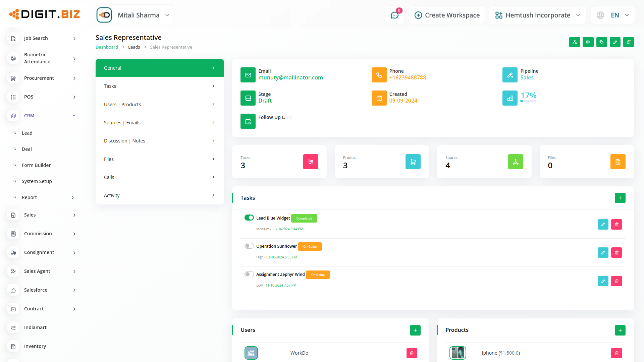Add a new product with plus icon
This screenshot has width=644, height=362.
point(620,330)
